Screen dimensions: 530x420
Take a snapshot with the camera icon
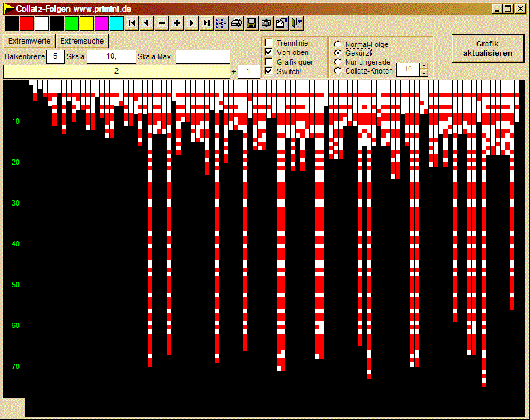tap(266, 23)
